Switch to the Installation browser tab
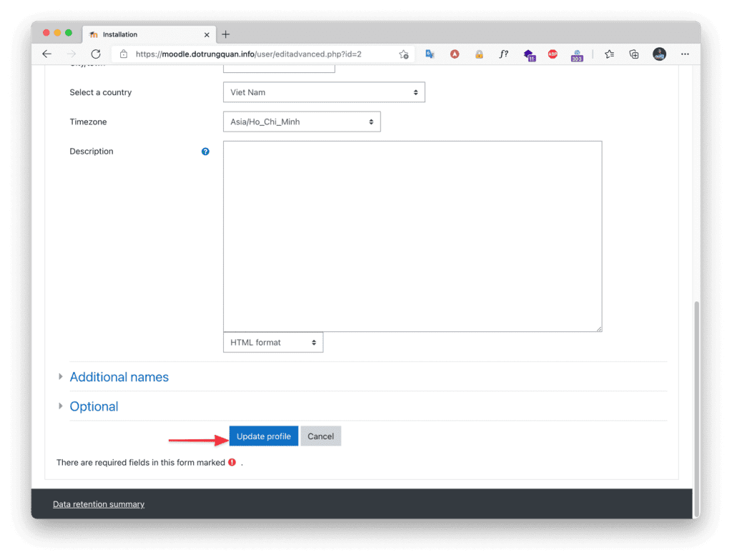This screenshot has height=560, width=732. coord(143,34)
